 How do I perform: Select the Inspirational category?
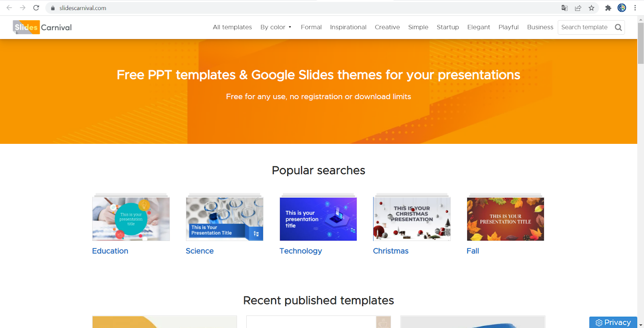[348, 27]
